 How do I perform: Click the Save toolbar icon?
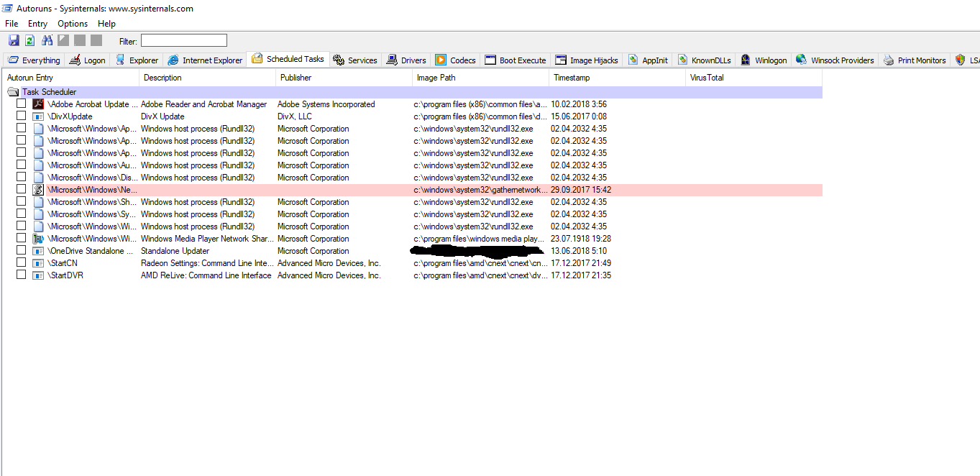[x=14, y=40]
